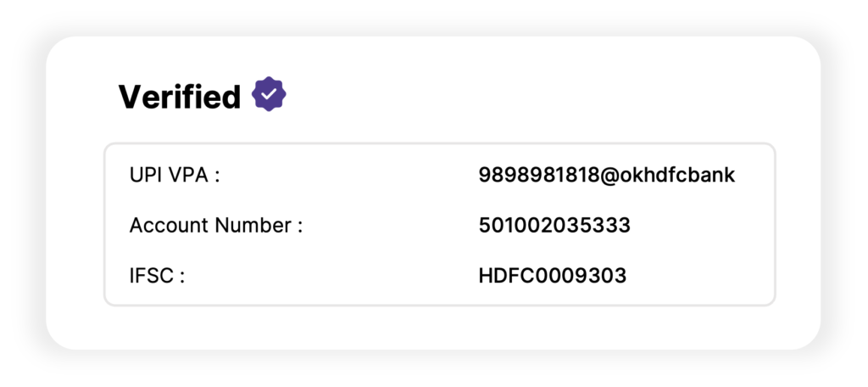Select the 9898981818@okhdfcbank VPA value
Screen dimensions: 868x387
(x=606, y=176)
